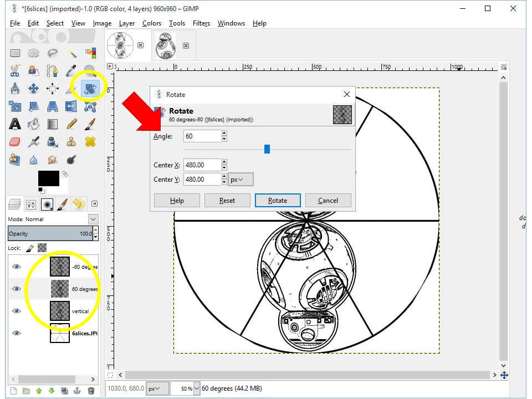Select the Clone stamp tool
The height and width of the screenshot is (399, 532).
[71, 142]
